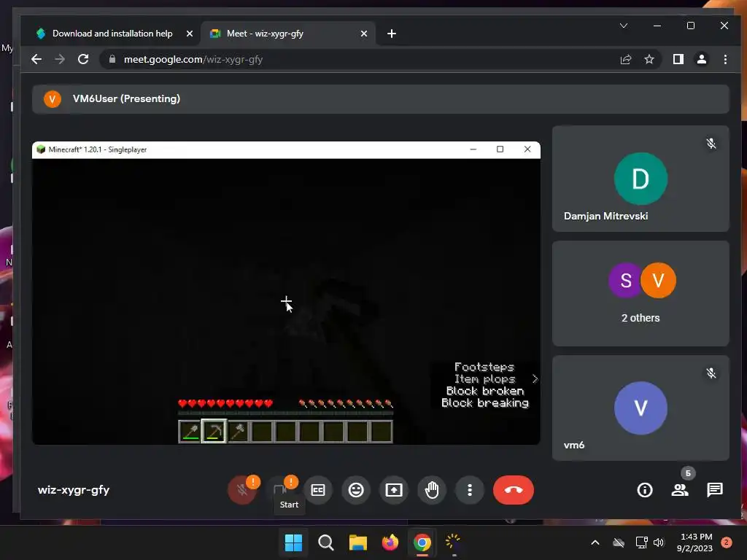Open the chat messages panel
Viewport: 747px width, 560px height.
715,490
